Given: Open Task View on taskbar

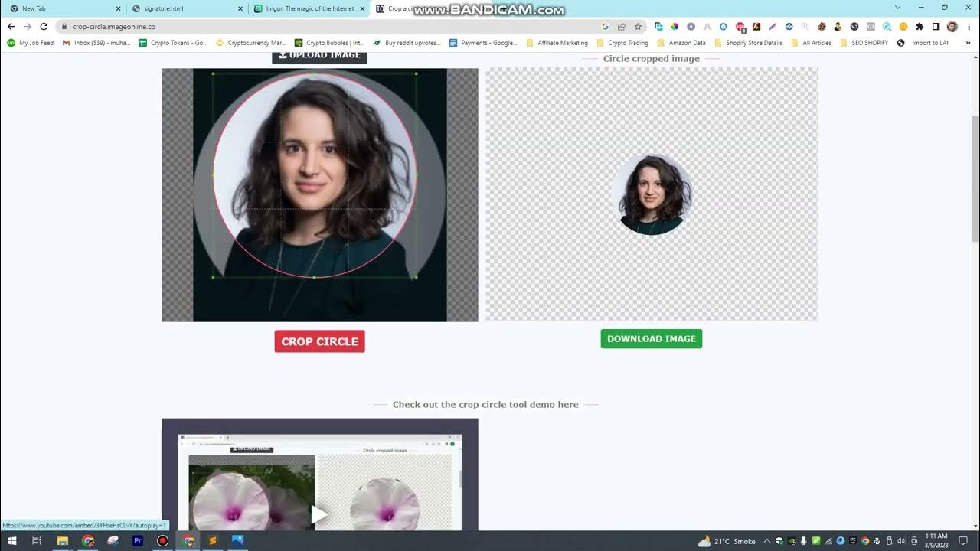Looking at the screenshot, I should 36,541.
